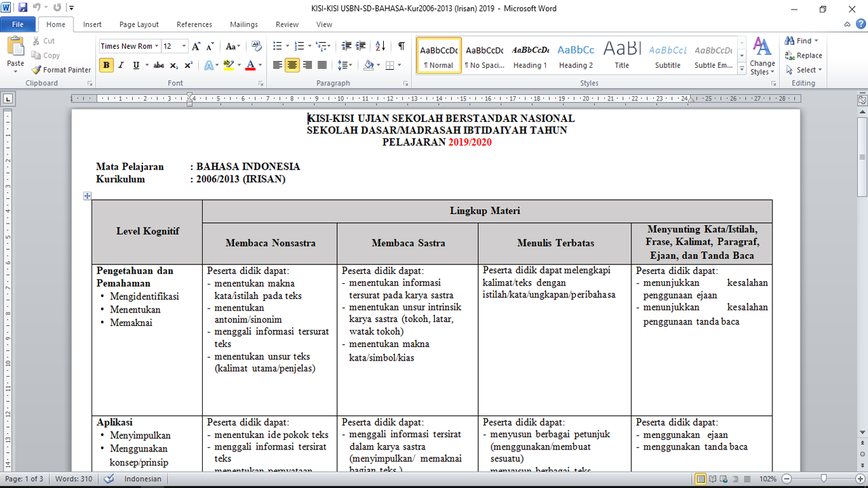This screenshot has width=868, height=488.
Task: Justify the paragraph text
Action: [322, 65]
